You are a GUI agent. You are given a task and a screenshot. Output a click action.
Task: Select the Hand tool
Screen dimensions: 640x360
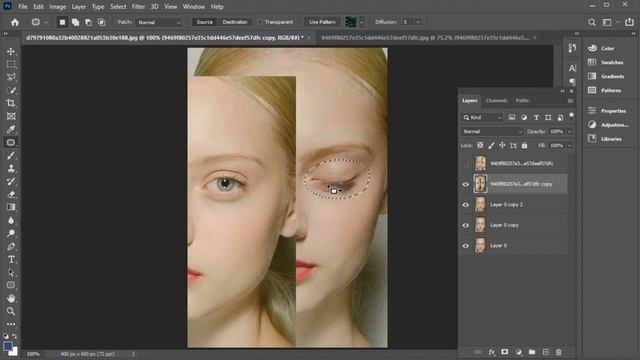tap(11, 298)
